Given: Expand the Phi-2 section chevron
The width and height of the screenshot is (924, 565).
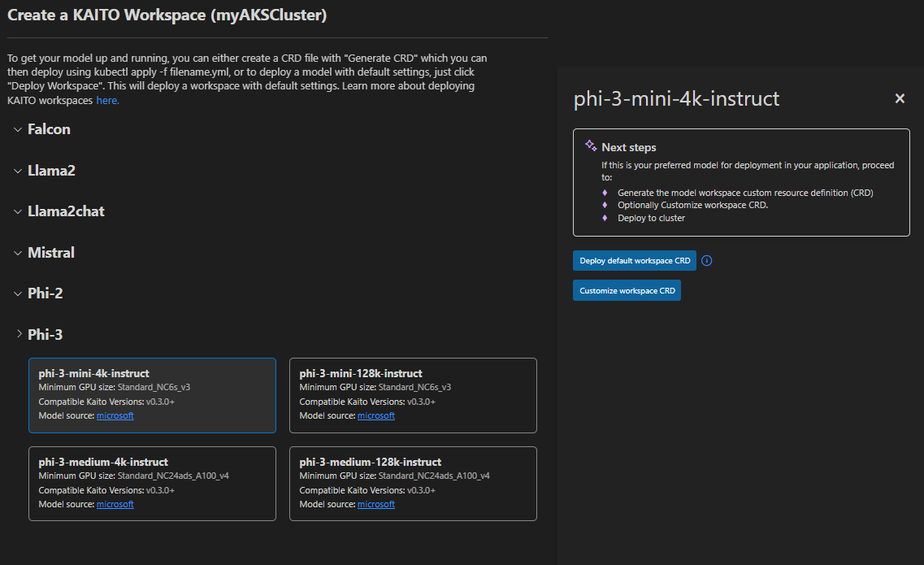Looking at the screenshot, I should pyautogui.click(x=18, y=293).
